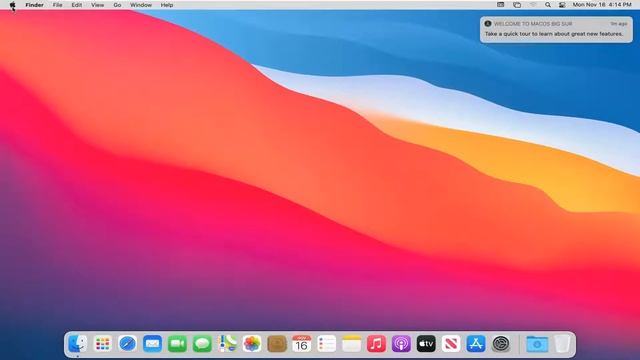Open the App Store in Dock
640x360 pixels.
[476, 344]
